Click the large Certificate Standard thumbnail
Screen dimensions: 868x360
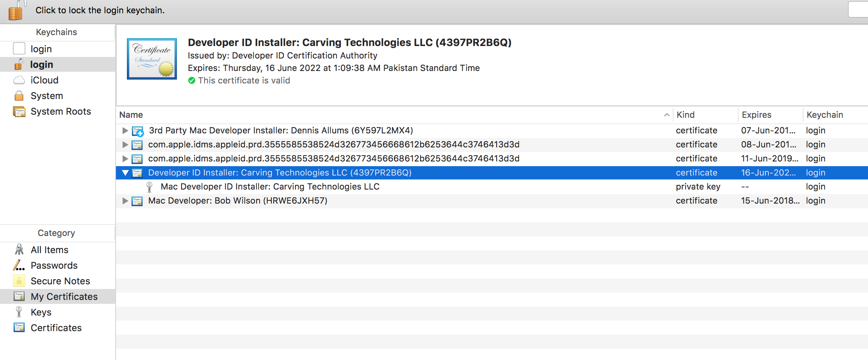click(x=152, y=59)
